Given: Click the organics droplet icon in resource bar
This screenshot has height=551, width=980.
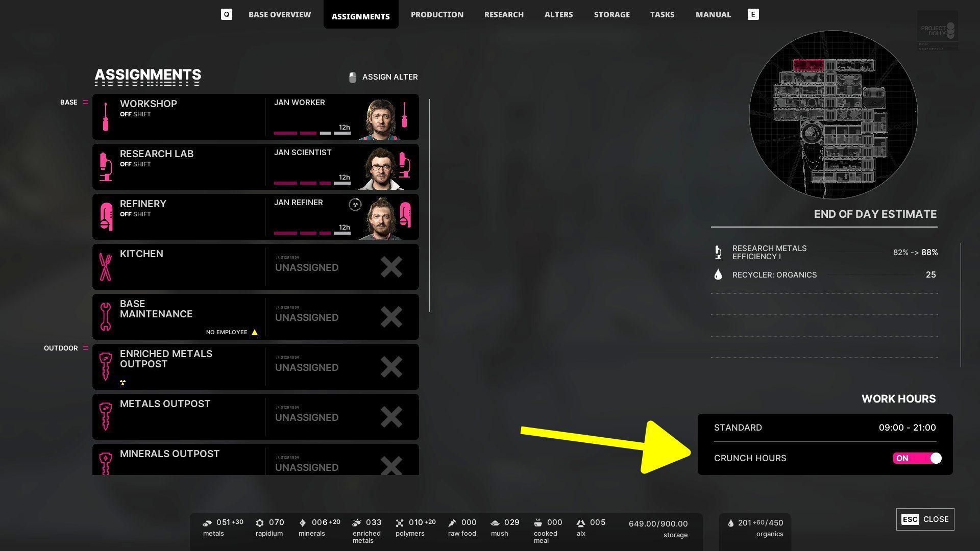Looking at the screenshot, I should coord(730,523).
